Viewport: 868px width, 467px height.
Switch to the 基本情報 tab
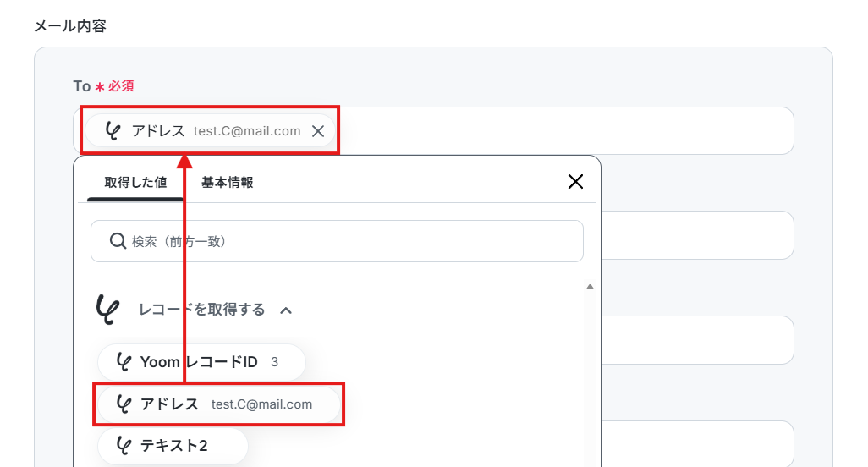coord(227,182)
